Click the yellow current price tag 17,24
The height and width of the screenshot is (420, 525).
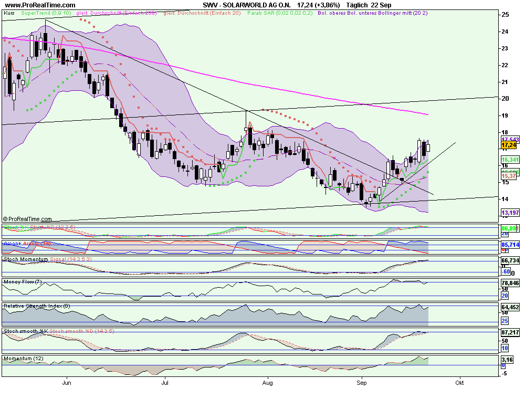509,145
